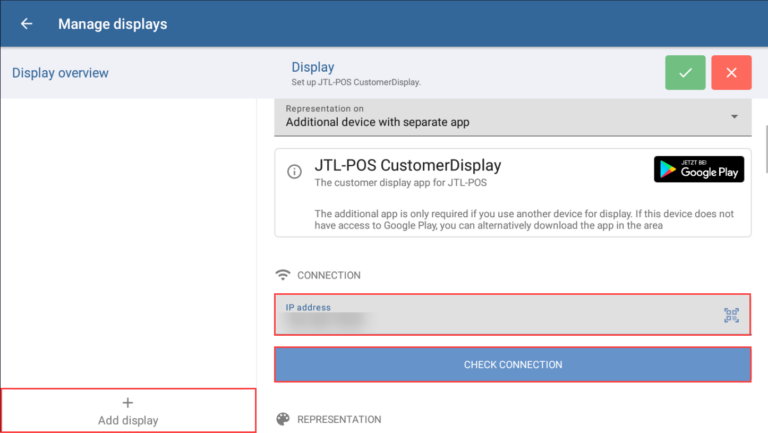Open the Representation on dropdown
Image resolution: width=768 pixels, height=433 pixels.
point(513,117)
